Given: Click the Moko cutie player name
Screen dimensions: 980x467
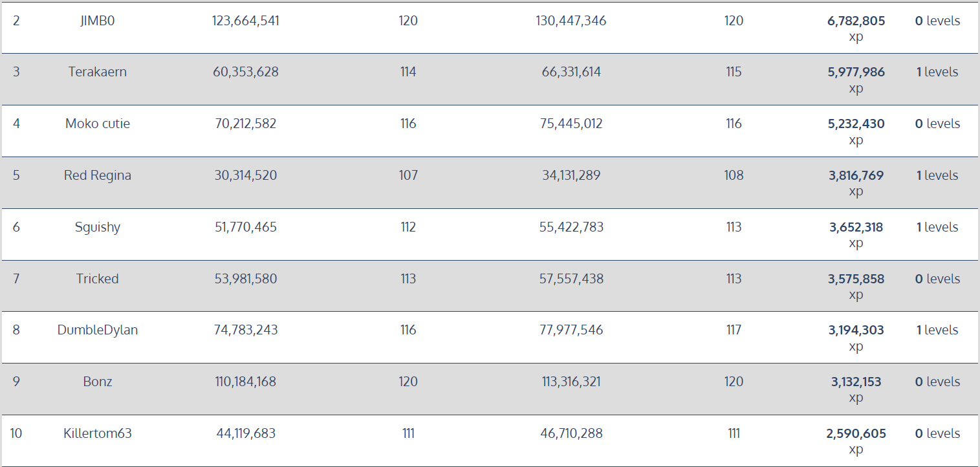Looking at the screenshot, I should 98,124.
